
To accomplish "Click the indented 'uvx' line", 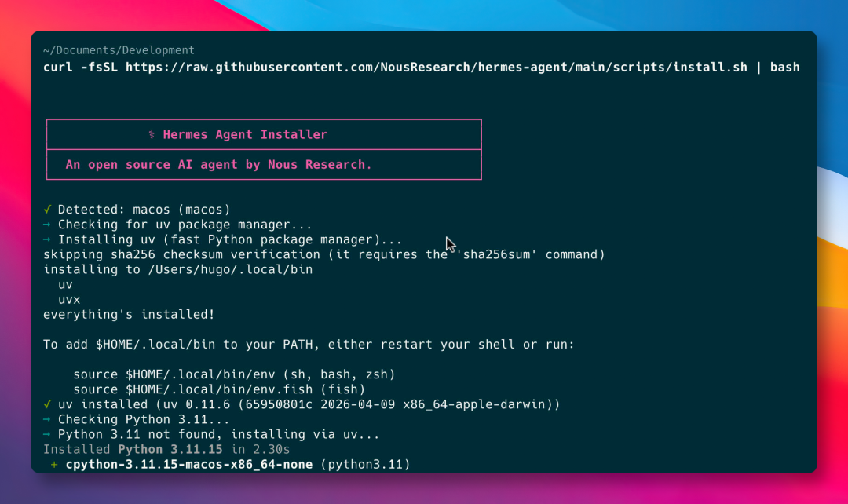I will coord(69,300).
